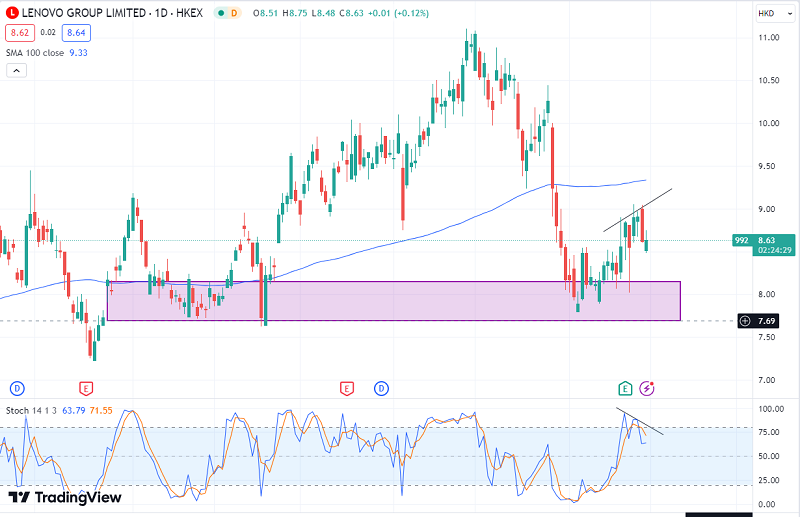800x517 pixels.
Task: Click the purple lightning bolt event icon
Action: tap(647, 387)
